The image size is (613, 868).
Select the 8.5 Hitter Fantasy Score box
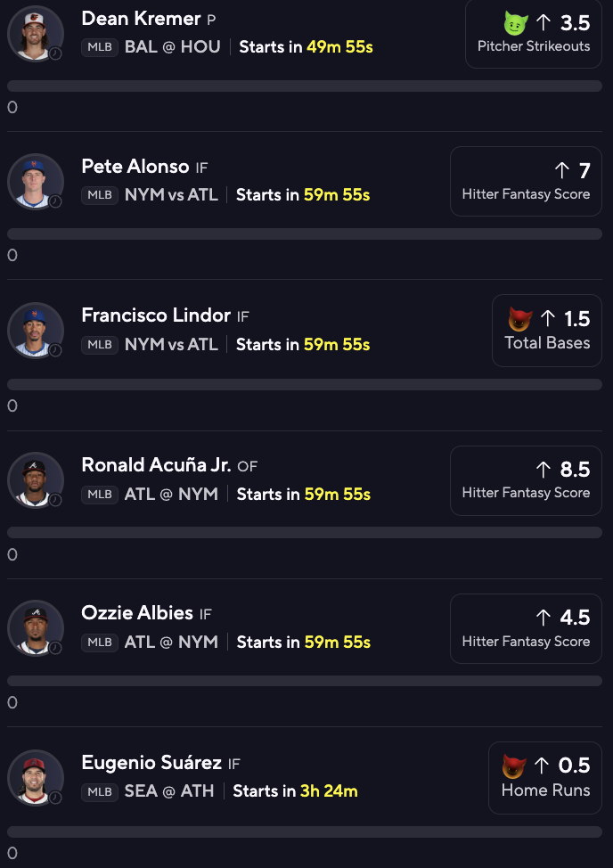[527, 480]
